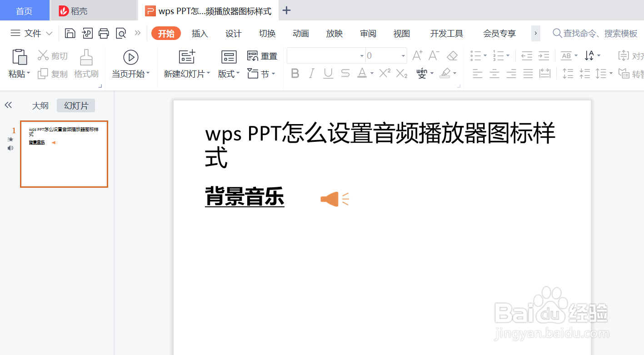The width and height of the screenshot is (644, 355).
Task: Justify text alignment
Action: pos(528,73)
